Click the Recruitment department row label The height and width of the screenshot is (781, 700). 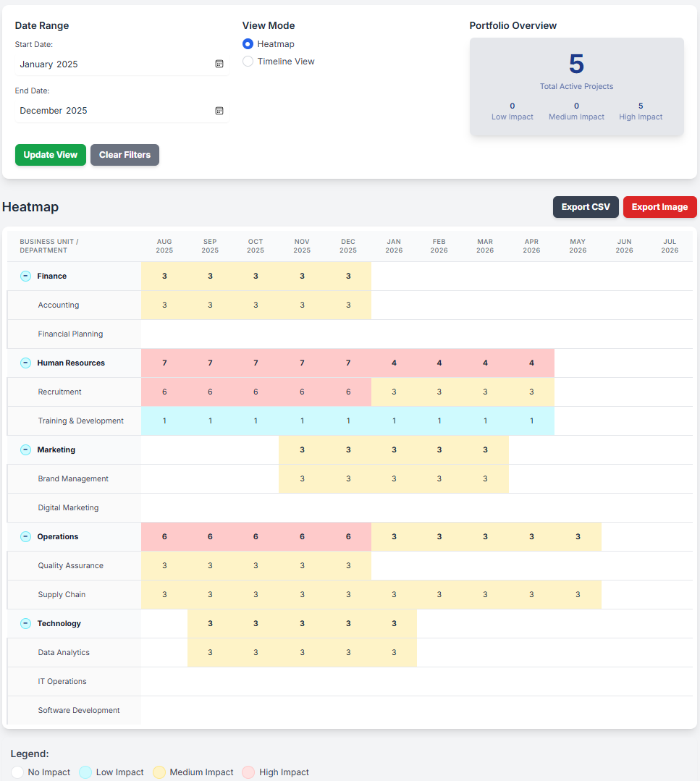pyautogui.click(x=60, y=392)
